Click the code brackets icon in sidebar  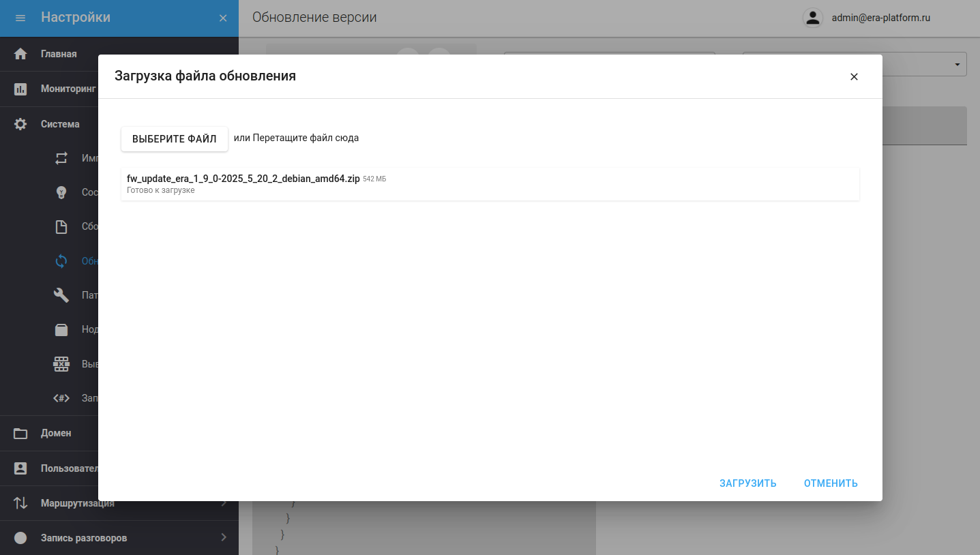coord(61,398)
